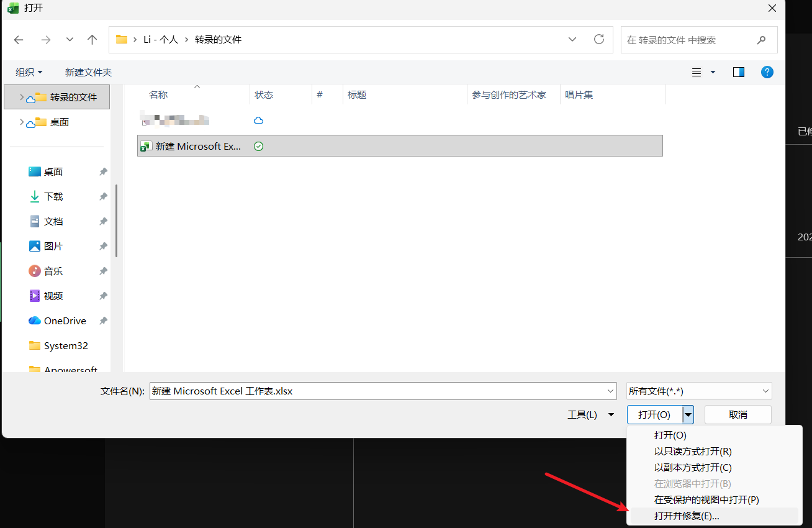Select the 新建 Microsoft Ex... file

coord(400,146)
